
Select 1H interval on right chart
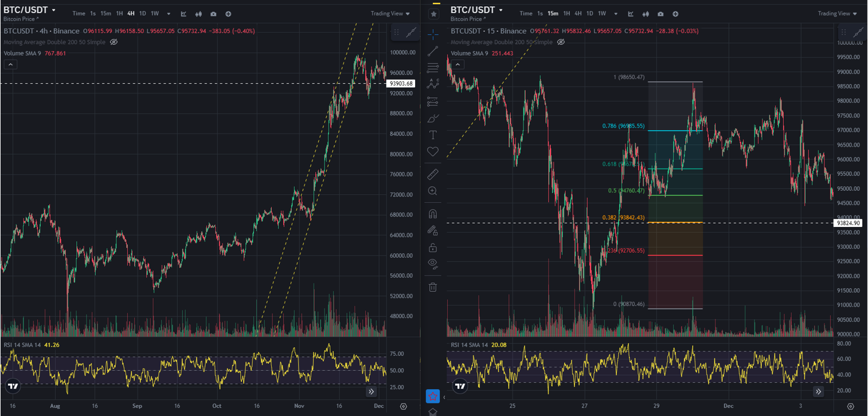point(566,14)
